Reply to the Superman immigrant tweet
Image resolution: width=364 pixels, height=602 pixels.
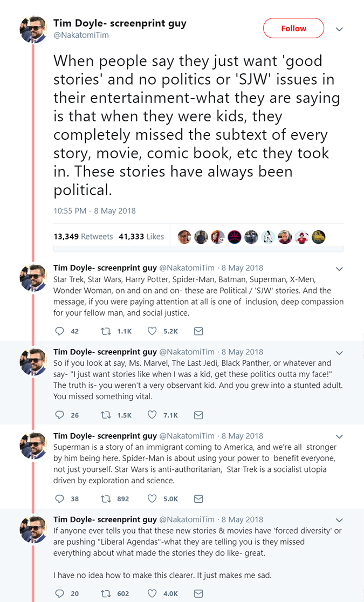(60, 499)
